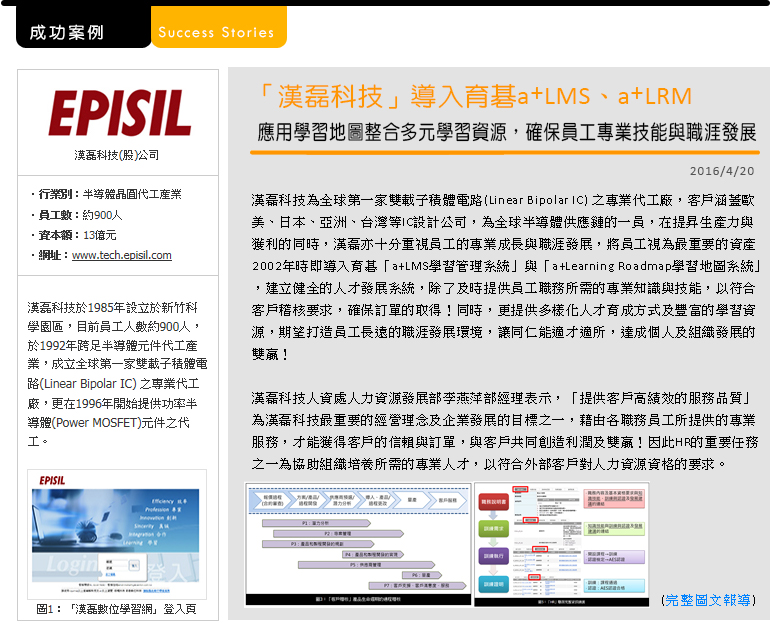Screen dimensions: 770x628
Task: Click the paragraph starting 漢磊科技人資處
Action: click(x=505, y=431)
